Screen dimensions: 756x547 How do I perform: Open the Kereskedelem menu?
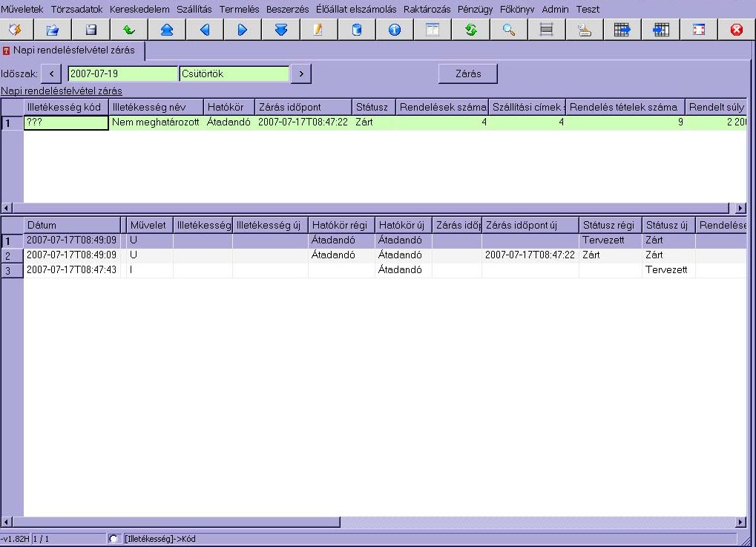coord(139,9)
